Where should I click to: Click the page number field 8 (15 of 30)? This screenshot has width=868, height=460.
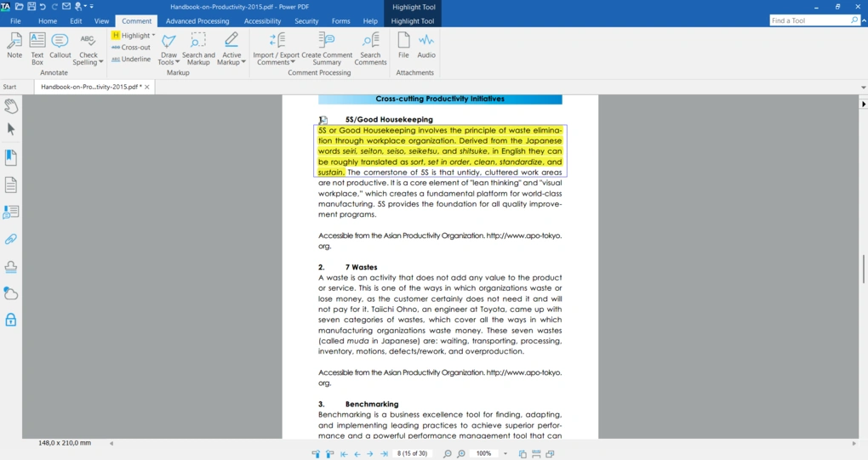[x=413, y=453]
